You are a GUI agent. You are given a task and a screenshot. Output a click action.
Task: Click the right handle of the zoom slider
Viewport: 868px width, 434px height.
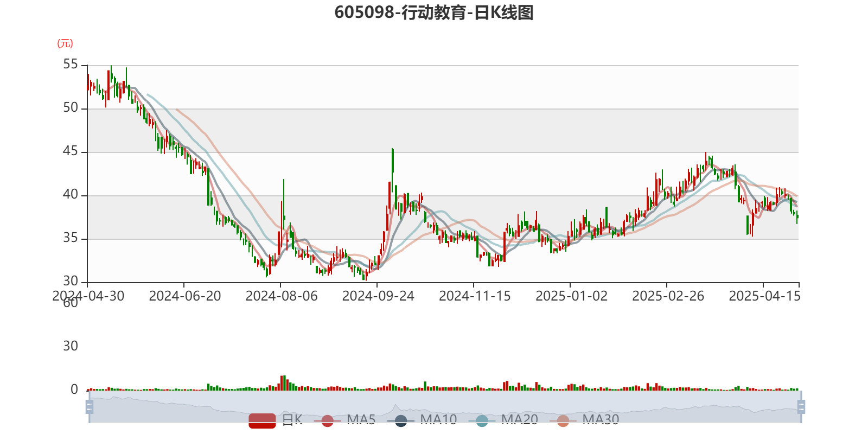(801, 406)
